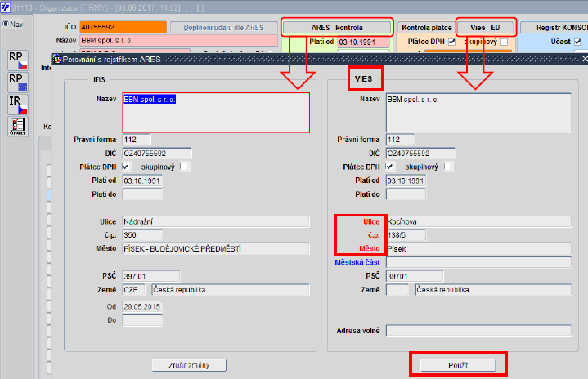Click the iFIS Právní forma field
The width and height of the screenshot is (588, 379).
click(137, 140)
